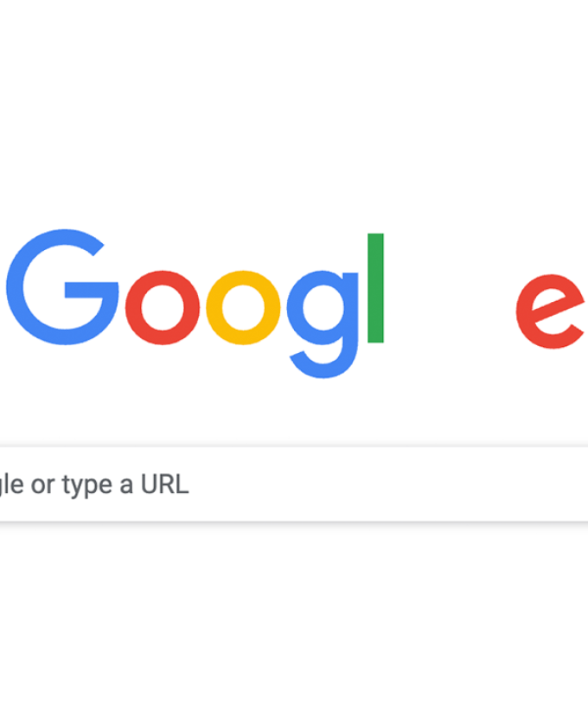Click the hollow center of the red o
Image resolution: width=588 pixels, height=706 pixels.
(x=163, y=307)
